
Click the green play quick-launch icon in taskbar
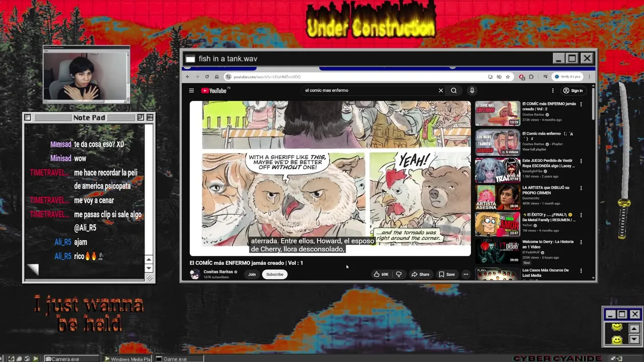point(35,359)
